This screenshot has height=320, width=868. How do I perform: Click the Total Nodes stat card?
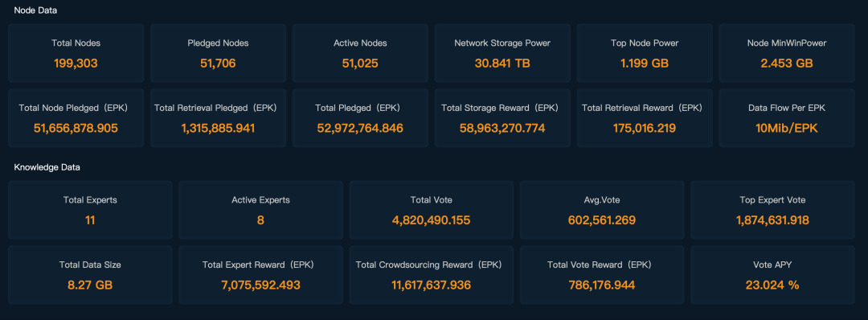tap(76, 53)
